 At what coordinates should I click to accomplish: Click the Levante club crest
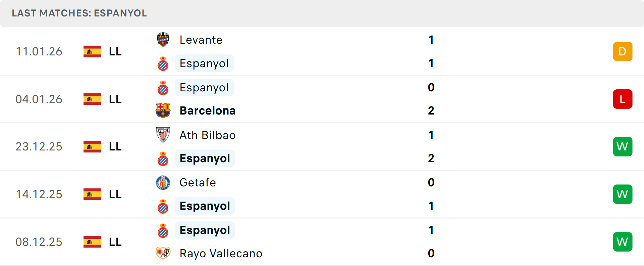click(163, 40)
